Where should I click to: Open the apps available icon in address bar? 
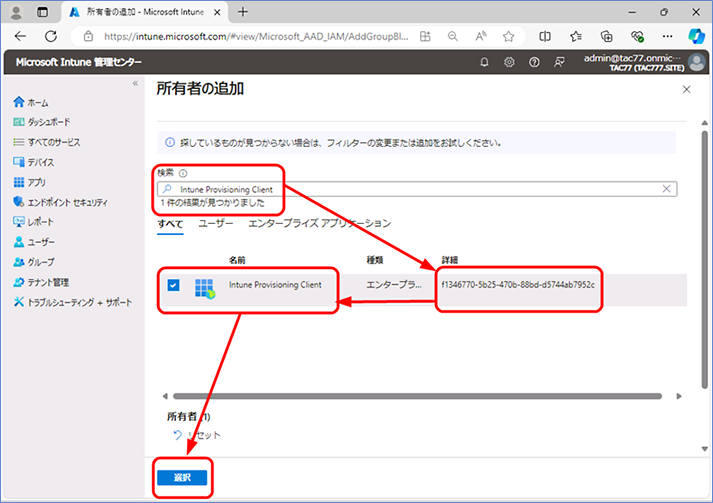[x=425, y=36]
